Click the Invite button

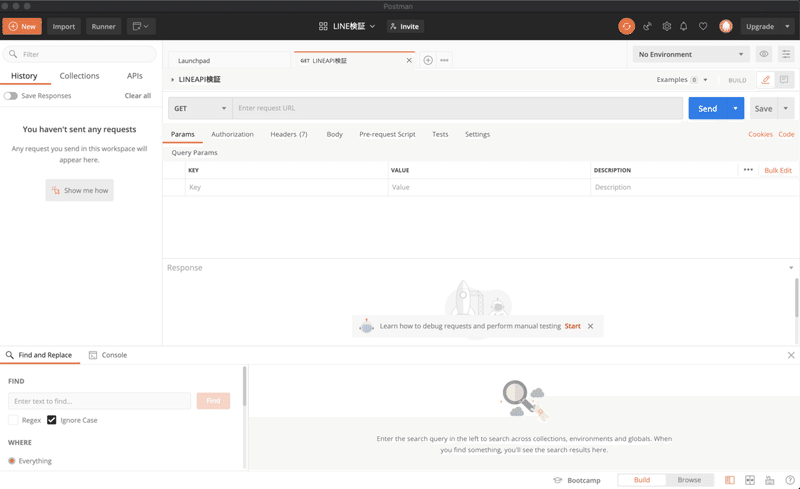405,26
